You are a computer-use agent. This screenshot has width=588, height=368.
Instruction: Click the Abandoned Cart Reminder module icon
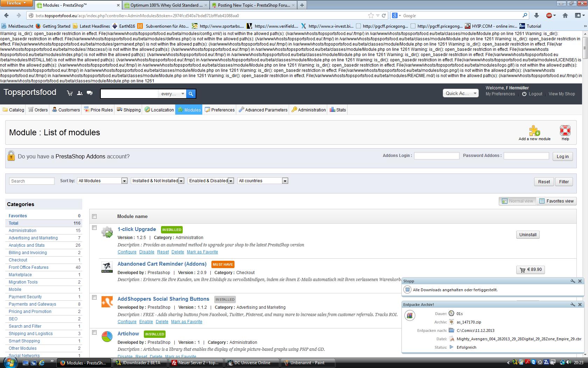pos(107,267)
